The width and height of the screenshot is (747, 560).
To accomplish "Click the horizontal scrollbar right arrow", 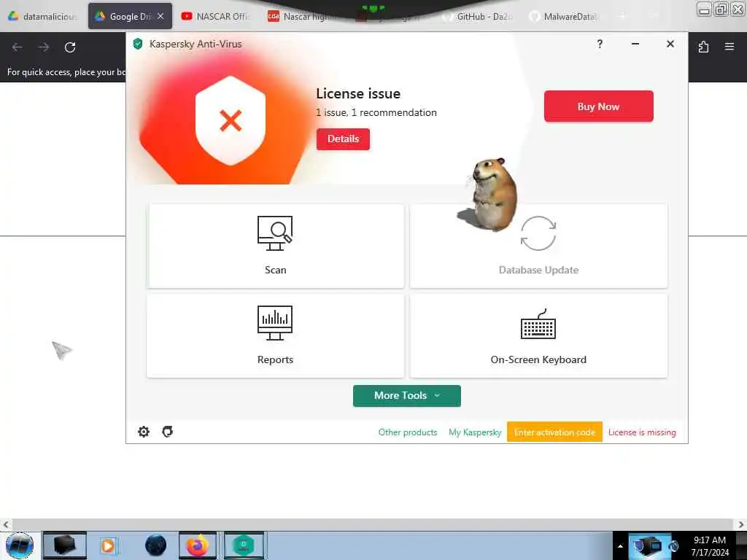I will (x=741, y=525).
